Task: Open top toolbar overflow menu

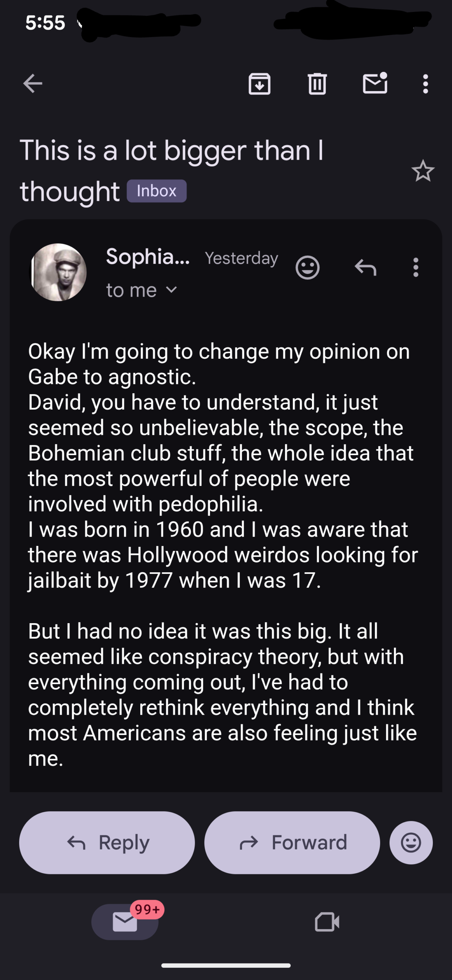Action: [x=425, y=83]
